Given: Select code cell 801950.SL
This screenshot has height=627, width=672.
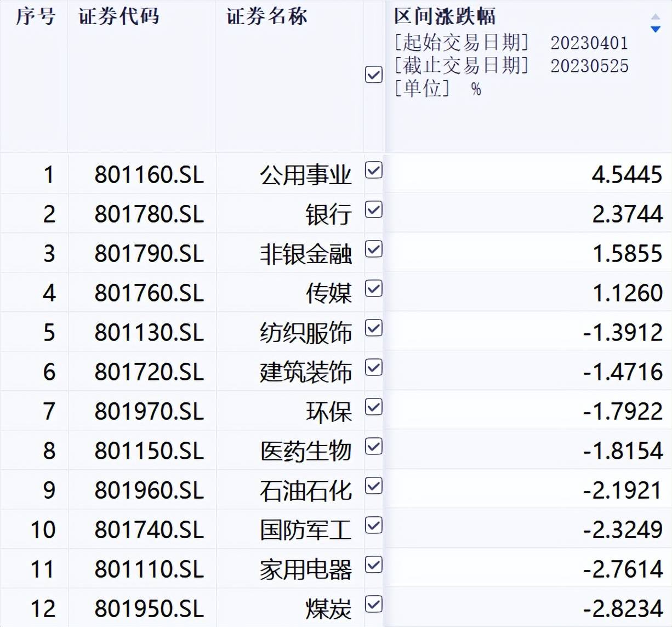Looking at the screenshot, I should tap(149, 609).
